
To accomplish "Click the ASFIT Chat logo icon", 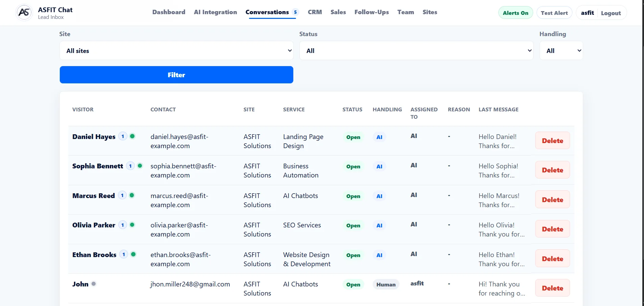I will [x=24, y=12].
